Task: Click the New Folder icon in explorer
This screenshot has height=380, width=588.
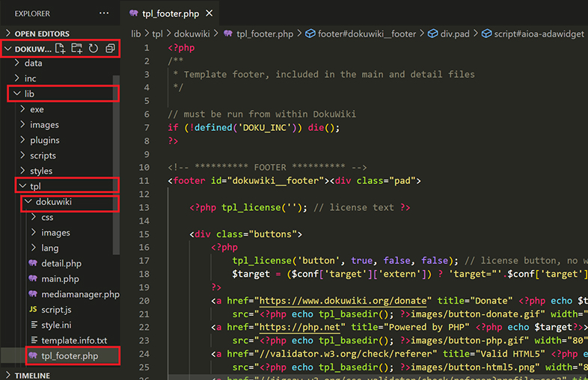Action: pos(76,49)
